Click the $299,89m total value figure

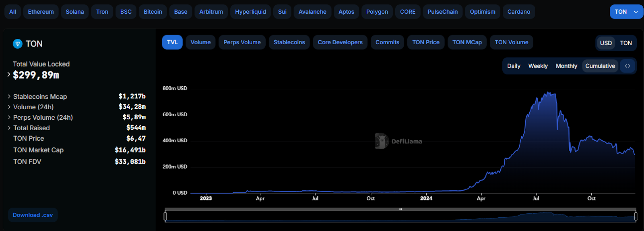(36, 75)
